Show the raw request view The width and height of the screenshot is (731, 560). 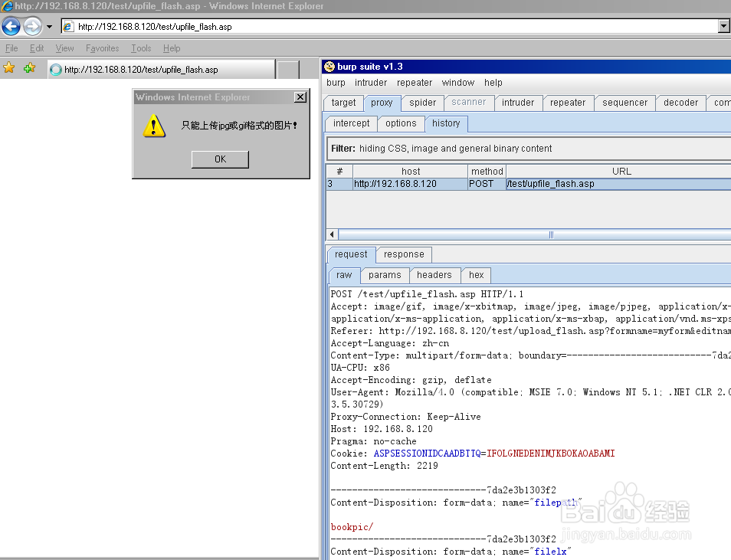[344, 275]
